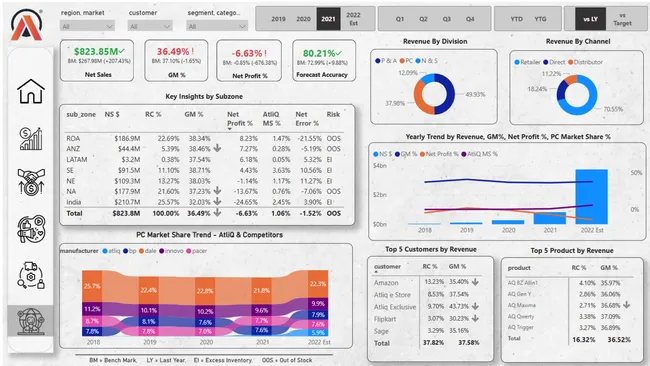This screenshot has height=366, width=650.
Task: Click the green checkmark beside Forecast Accuracy value
Action: click(339, 53)
